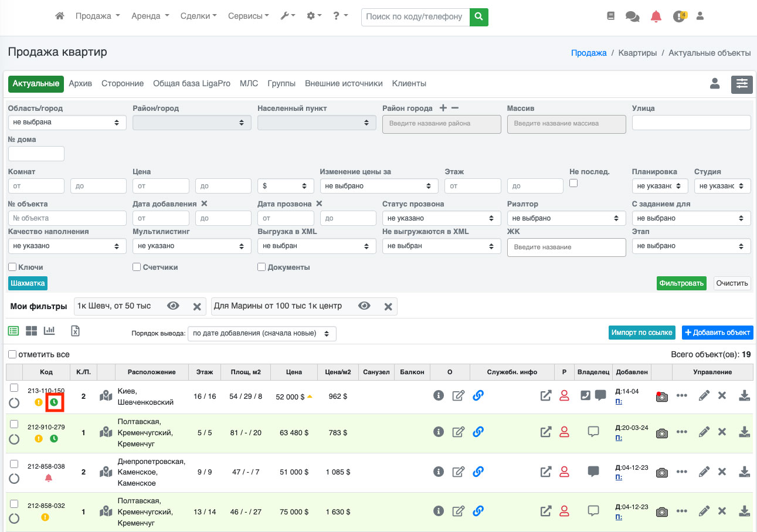Viewport: 757px width, 532px height.
Task: Open the Статус прозвона dropdown
Action: pos(441,218)
